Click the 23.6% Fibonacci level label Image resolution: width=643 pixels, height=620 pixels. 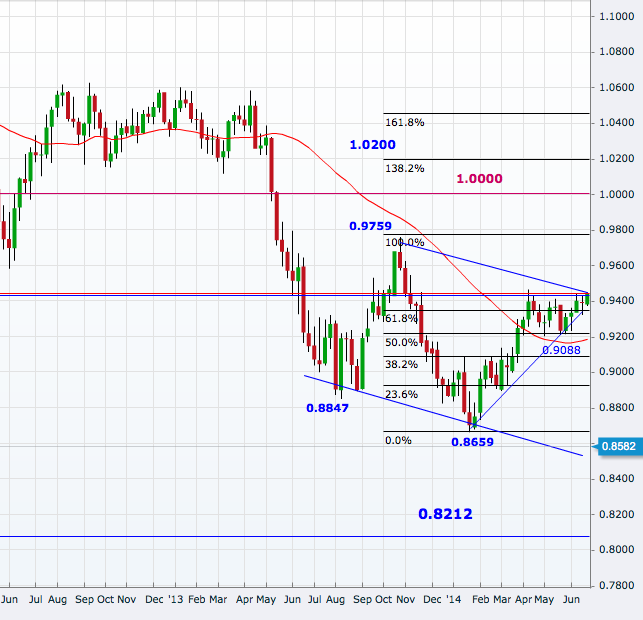401,394
